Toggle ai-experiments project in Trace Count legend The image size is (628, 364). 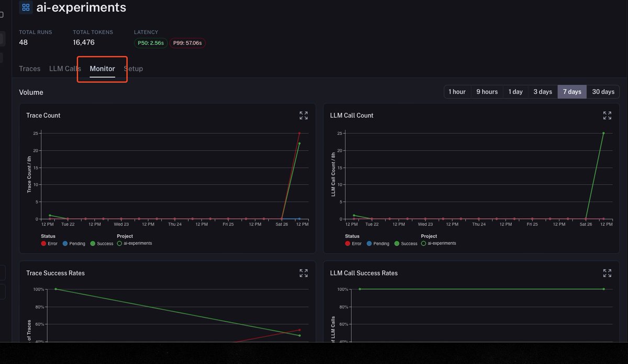point(134,243)
